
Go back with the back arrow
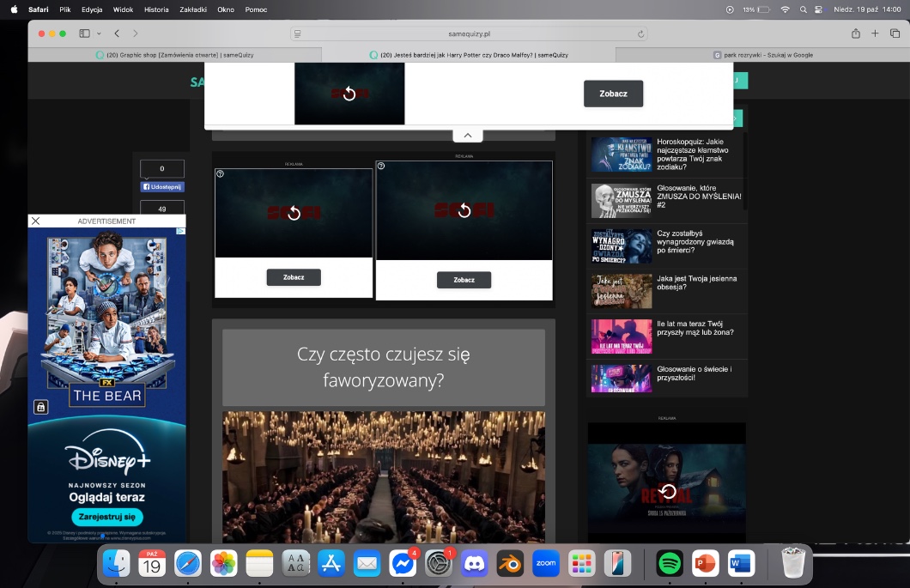point(117,33)
